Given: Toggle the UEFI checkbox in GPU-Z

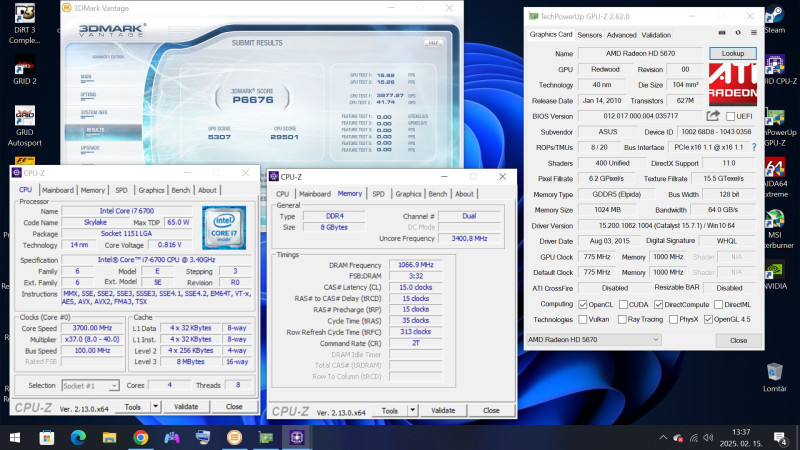Looking at the screenshot, I should click(x=730, y=116).
